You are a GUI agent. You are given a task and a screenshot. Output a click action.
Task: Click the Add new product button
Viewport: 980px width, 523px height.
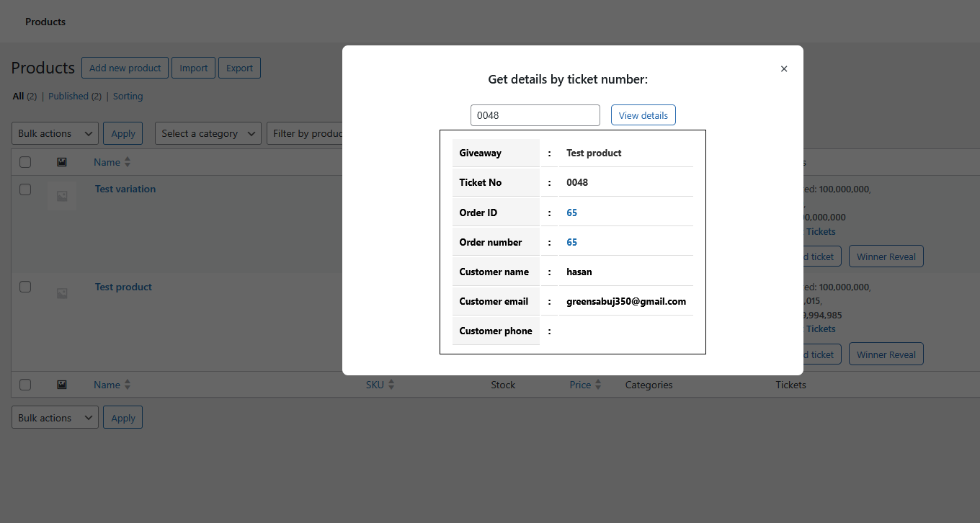pyautogui.click(x=125, y=68)
